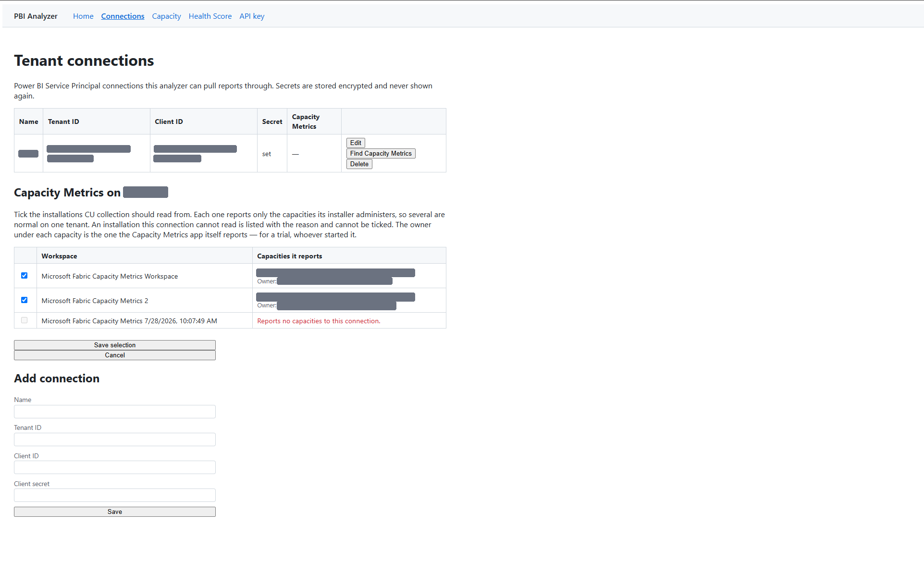924x561 pixels.
Task: Delete the tenant connection
Action: pos(359,164)
